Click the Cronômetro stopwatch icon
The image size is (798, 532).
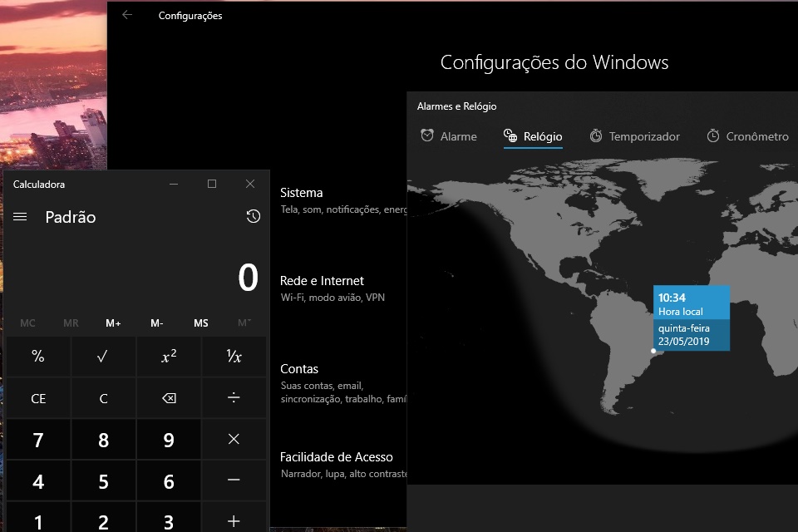coord(713,135)
